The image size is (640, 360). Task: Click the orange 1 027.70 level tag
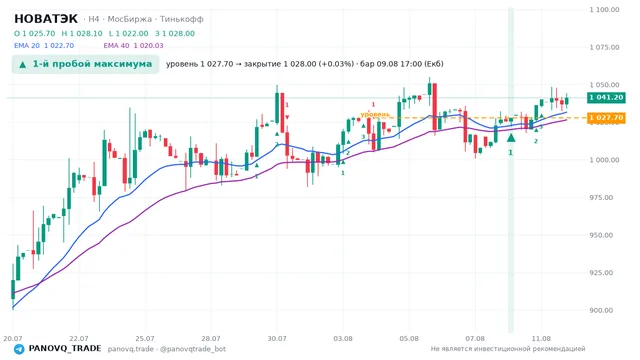(606, 118)
